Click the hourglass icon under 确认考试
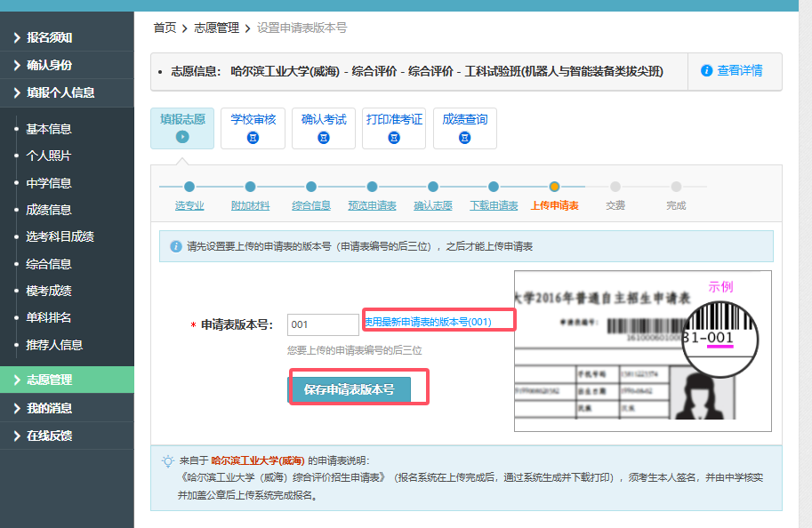Screen dimensions: 812x528 324,137
